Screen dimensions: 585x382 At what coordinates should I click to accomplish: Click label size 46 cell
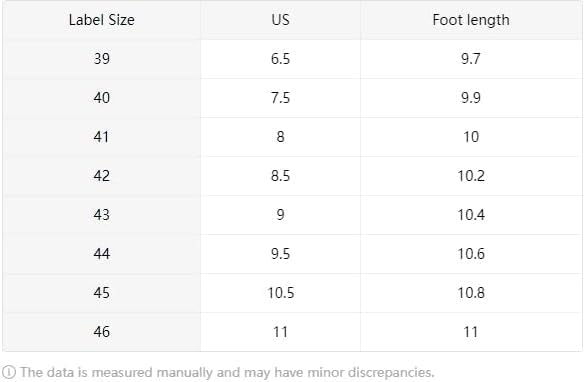pos(101,332)
